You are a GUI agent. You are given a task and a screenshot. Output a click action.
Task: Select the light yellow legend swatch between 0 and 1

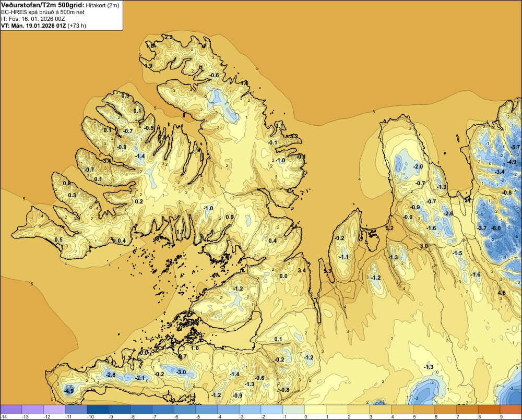[315, 410]
